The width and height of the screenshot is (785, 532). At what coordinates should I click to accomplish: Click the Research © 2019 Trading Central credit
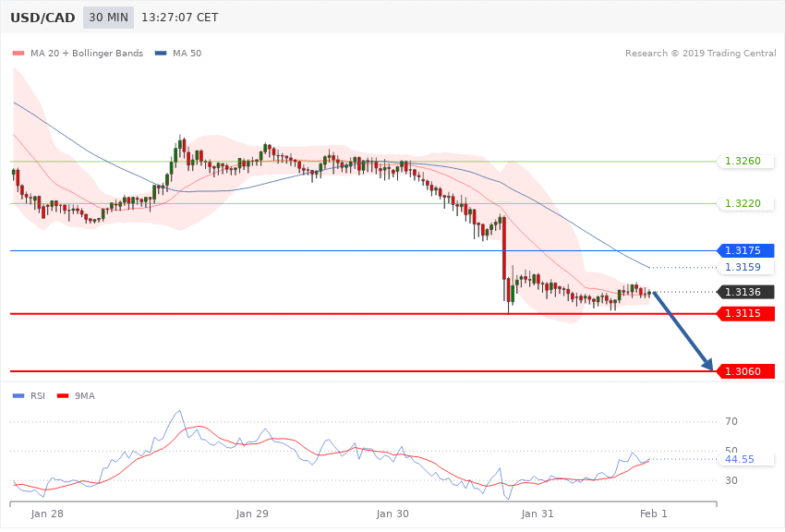click(x=700, y=53)
